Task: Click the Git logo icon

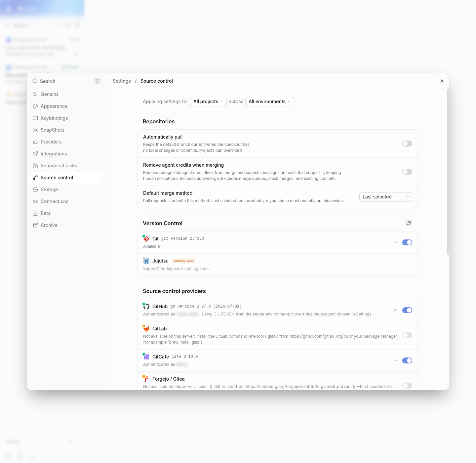Action: pos(146,239)
